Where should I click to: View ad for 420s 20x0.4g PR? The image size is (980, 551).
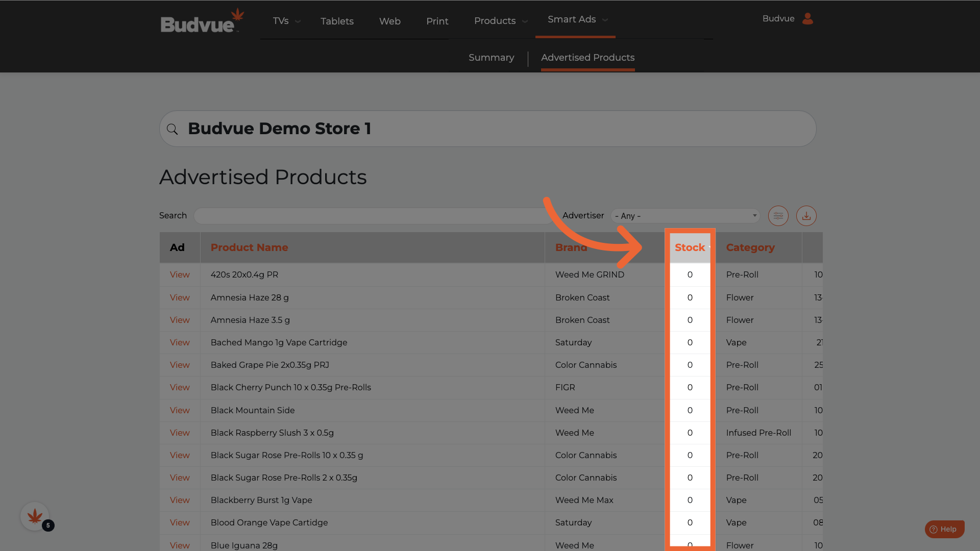pyautogui.click(x=180, y=274)
